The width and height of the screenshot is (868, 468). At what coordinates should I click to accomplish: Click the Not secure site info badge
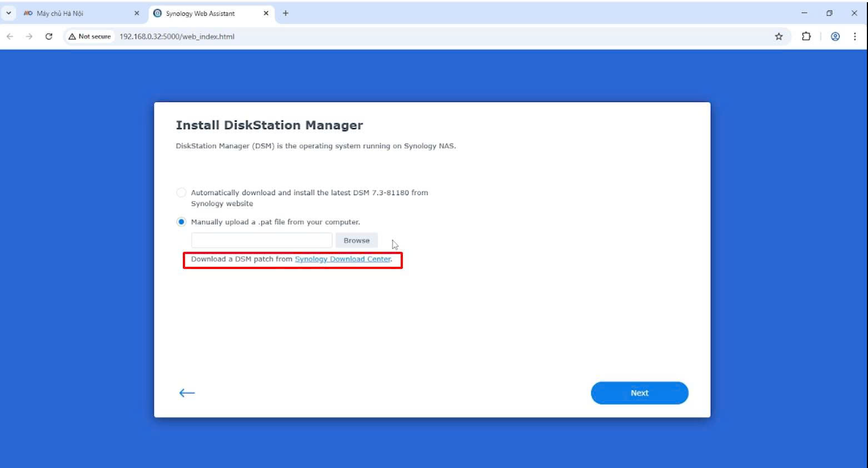90,37
